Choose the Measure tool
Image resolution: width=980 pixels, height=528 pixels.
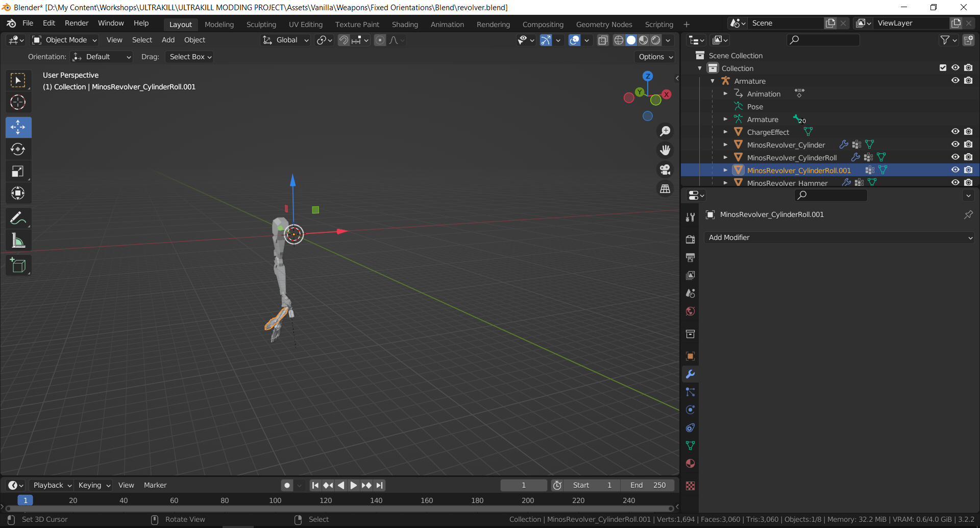(18, 241)
